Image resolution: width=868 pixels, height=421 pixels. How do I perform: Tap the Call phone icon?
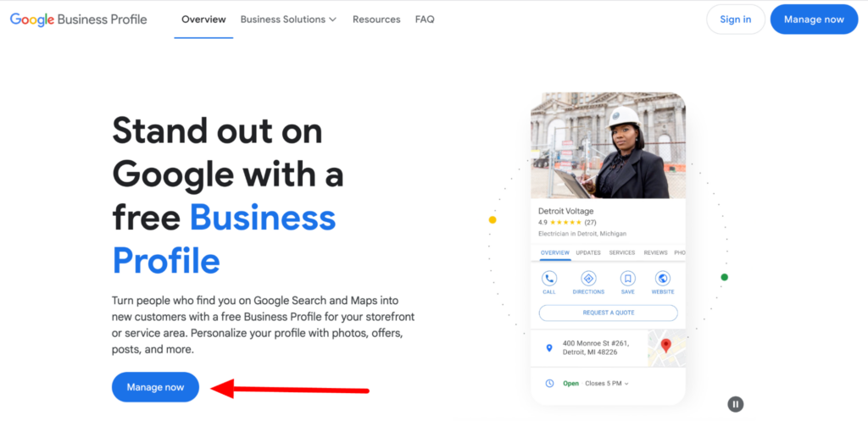click(x=549, y=279)
